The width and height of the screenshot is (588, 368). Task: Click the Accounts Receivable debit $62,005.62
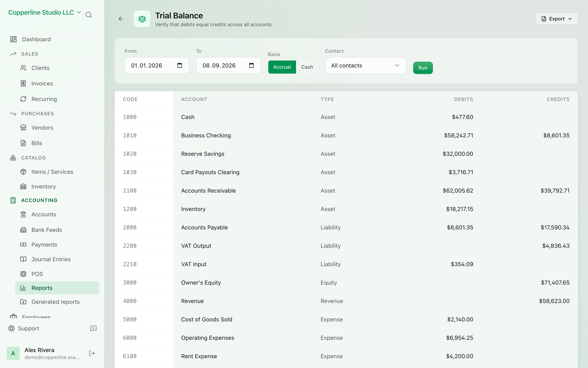pos(458,191)
